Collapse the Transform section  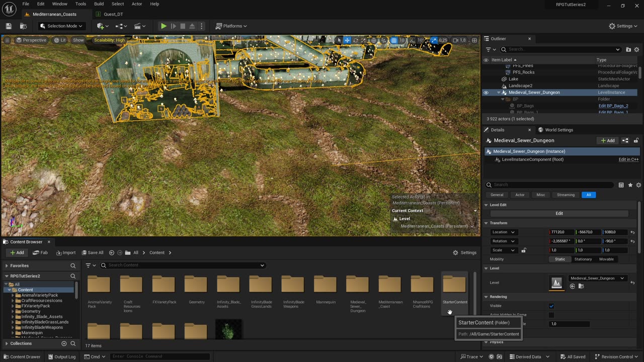tap(486, 223)
